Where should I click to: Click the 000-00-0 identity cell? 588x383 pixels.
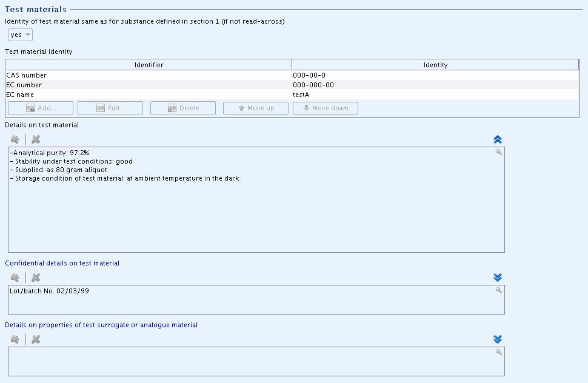(x=435, y=75)
